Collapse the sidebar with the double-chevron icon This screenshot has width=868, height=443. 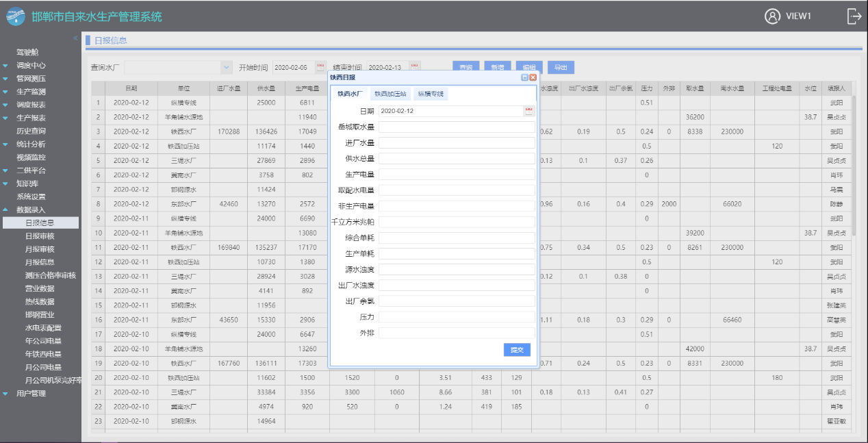[75, 38]
